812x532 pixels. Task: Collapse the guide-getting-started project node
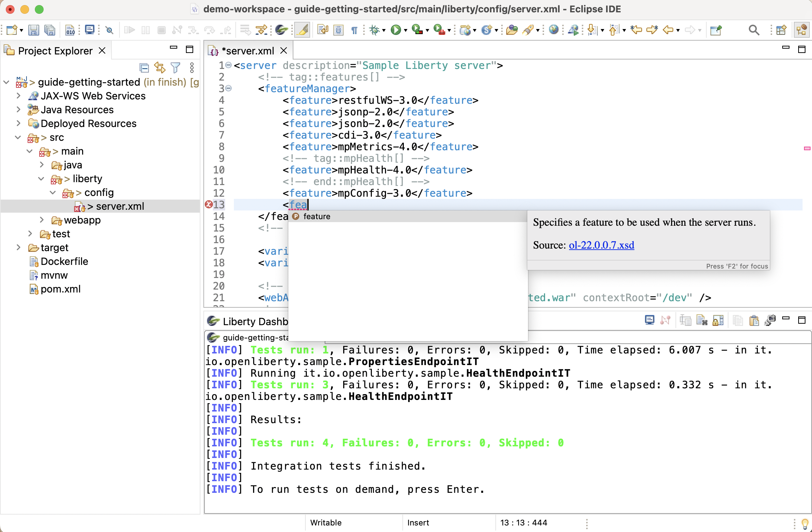tap(7, 82)
